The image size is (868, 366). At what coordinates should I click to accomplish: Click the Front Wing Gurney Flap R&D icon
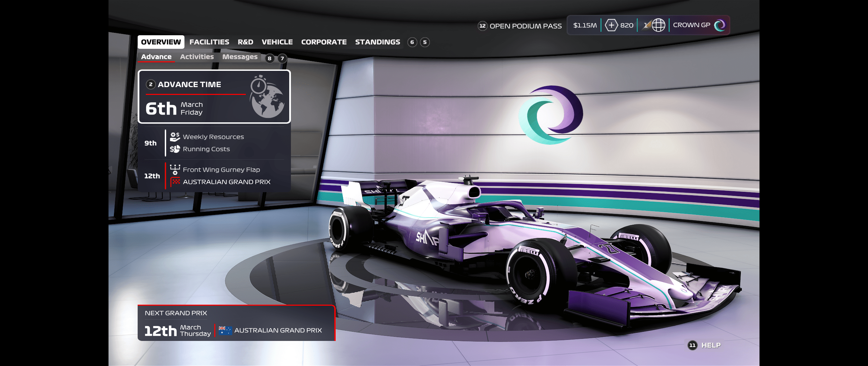(x=175, y=169)
